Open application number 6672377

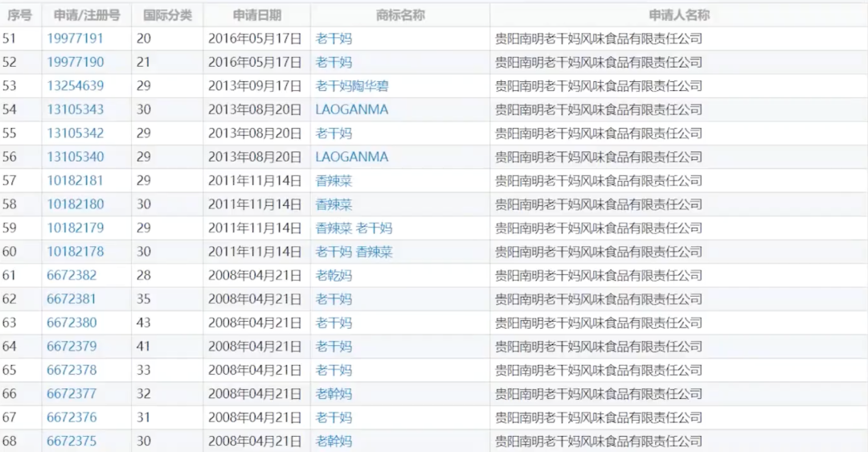(x=72, y=394)
